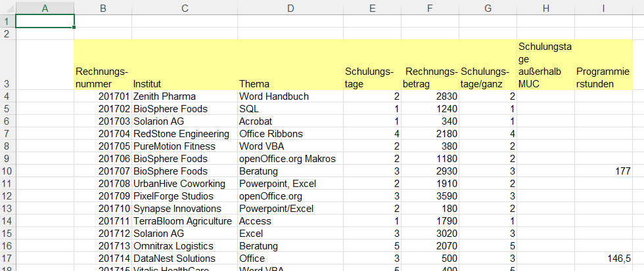The image size is (644, 271).
Task: Select column F by its header
Action: point(429,8)
